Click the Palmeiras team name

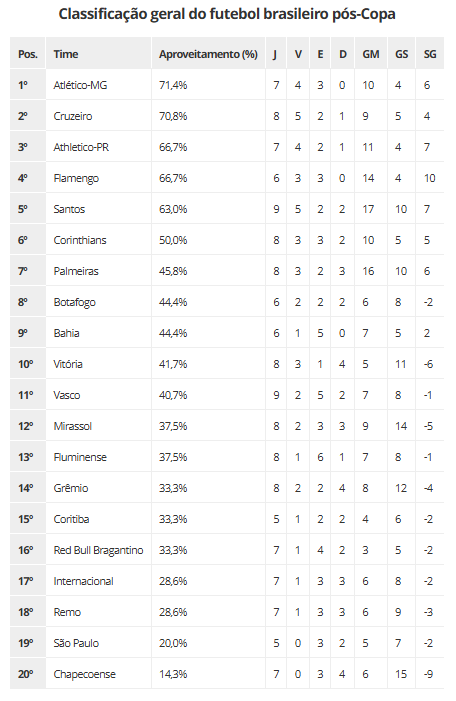point(76,271)
